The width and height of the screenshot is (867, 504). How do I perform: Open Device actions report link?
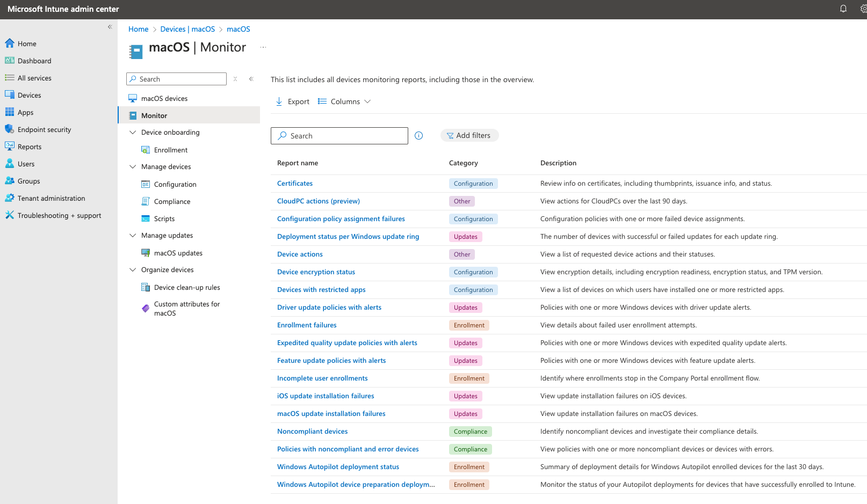tap(300, 254)
